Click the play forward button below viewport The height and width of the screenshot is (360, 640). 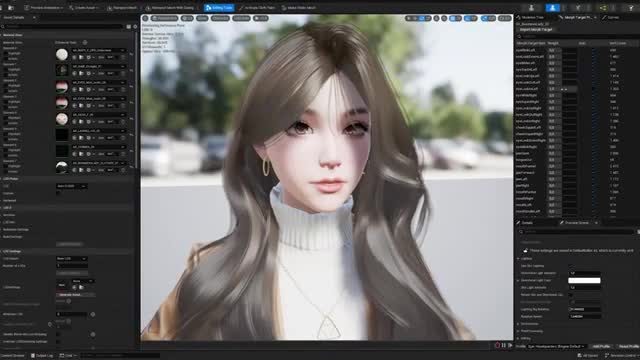pos(510,345)
